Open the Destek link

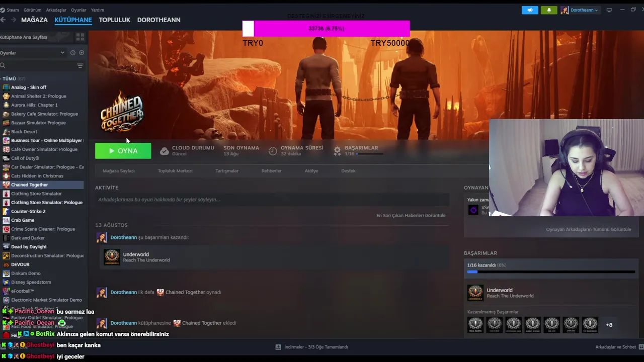click(x=348, y=171)
